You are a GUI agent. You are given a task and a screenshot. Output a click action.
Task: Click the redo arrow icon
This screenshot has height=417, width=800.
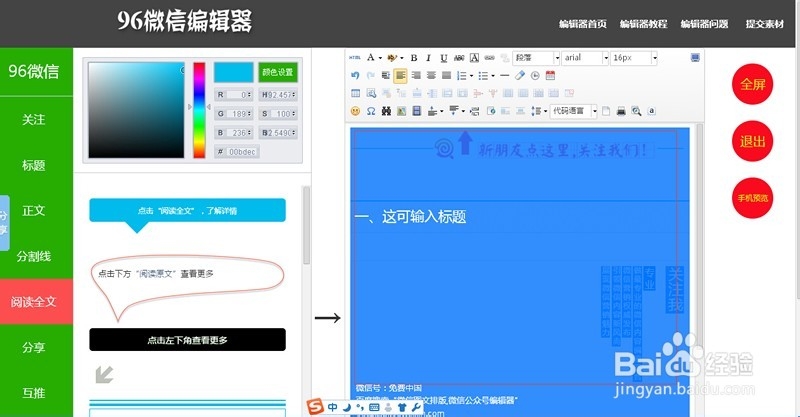click(x=370, y=76)
